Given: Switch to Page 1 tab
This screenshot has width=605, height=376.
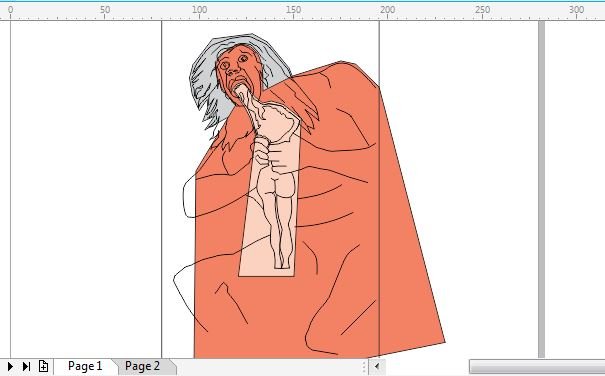Looking at the screenshot, I should pyautogui.click(x=85, y=366).
